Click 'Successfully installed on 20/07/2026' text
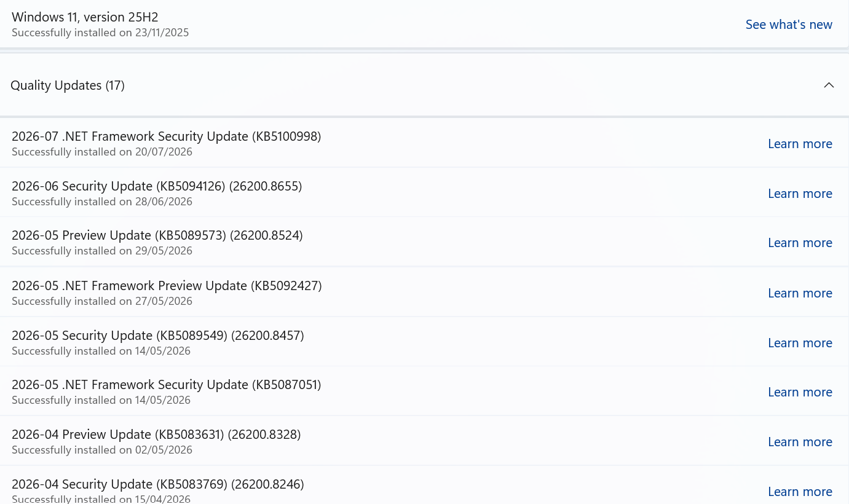This screenshot has height=504, width=849. (102, 152)
